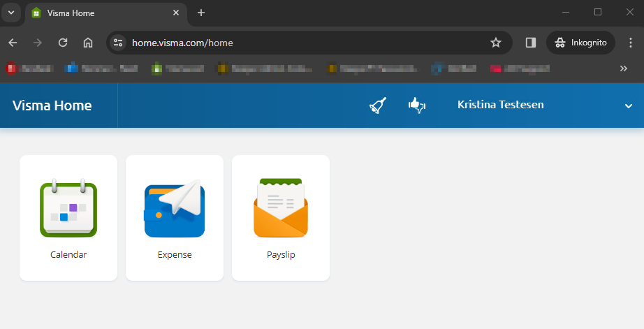Click the blue bookmark icon in bookmarks bar
644x329 pixels.
pyautogui.click(x=71, y=68)
